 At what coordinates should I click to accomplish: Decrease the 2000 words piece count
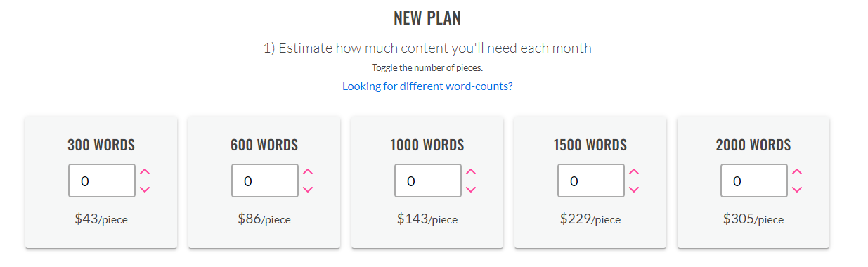pos(797,189)
